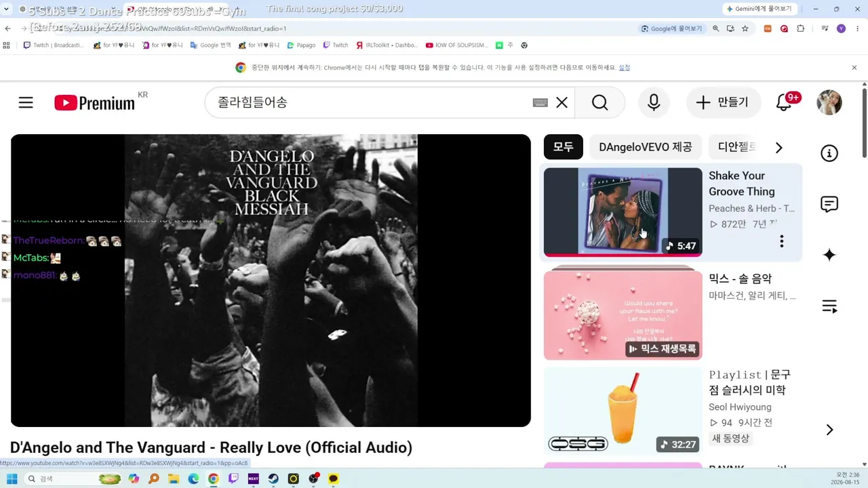Open the on-screen keyboard in search box
Viewport: 868px width, 488px height.
(540, 102)
